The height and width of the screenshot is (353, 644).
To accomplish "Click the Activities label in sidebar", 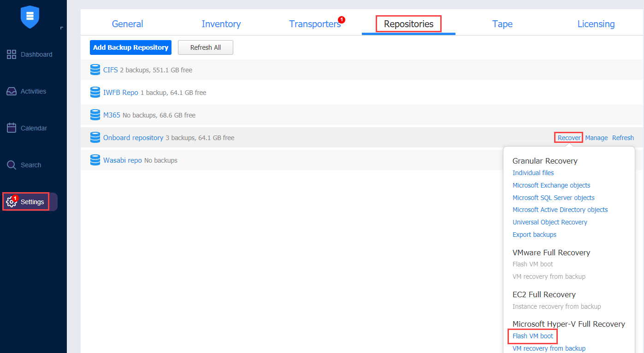I will 33,91.
